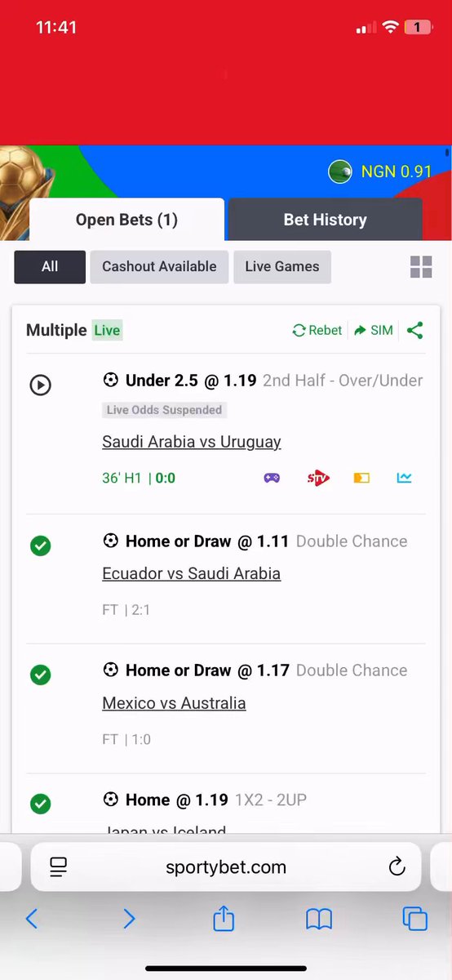This screenshot has height=980, width=452.
Task: Open the Saudi Arabia vs Uruguay link
Action: coord(192,442)
